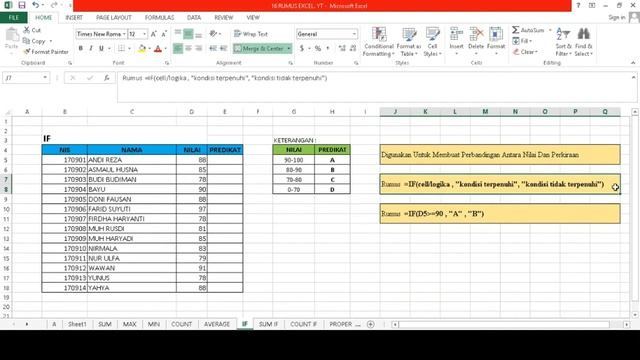The image size is (640, 360).
Task: Click the Cut scissors icon
Action: pyautogui.click(x=27, y=30)
